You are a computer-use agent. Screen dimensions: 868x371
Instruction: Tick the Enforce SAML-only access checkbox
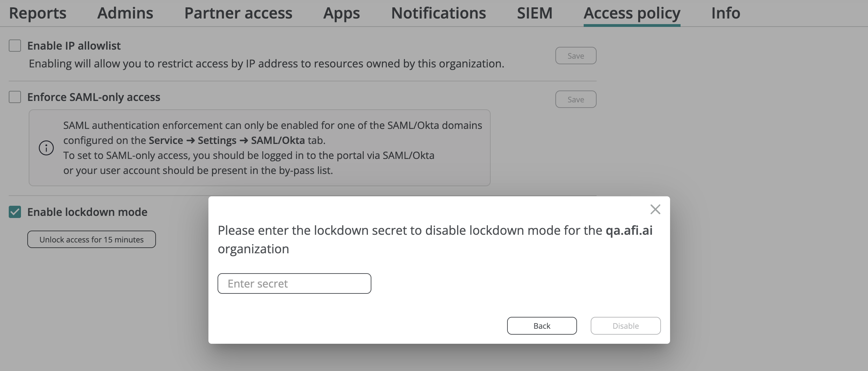click(15, 97)
